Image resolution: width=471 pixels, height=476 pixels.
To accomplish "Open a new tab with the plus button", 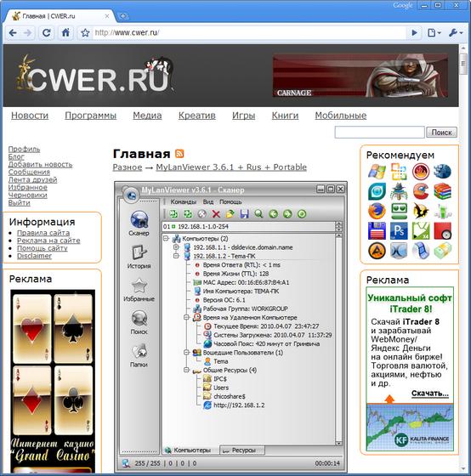I will (122, 16).
